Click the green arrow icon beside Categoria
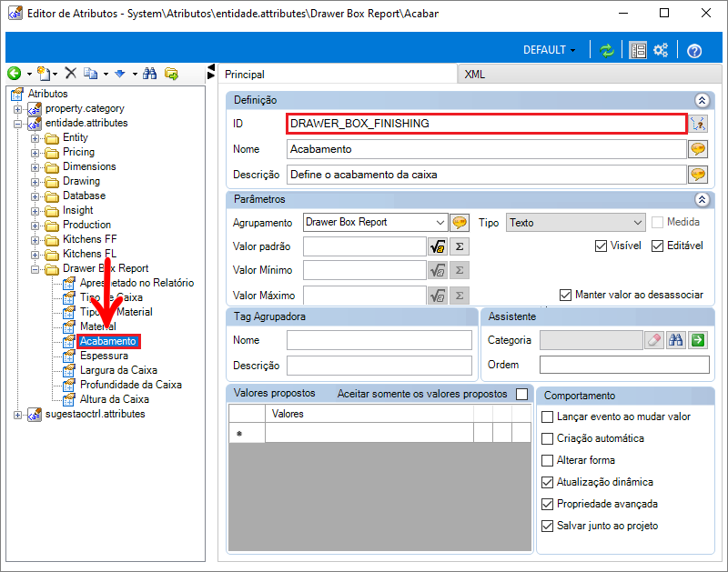The width and height of the screenshot is (728, 572). click(698, 340)
